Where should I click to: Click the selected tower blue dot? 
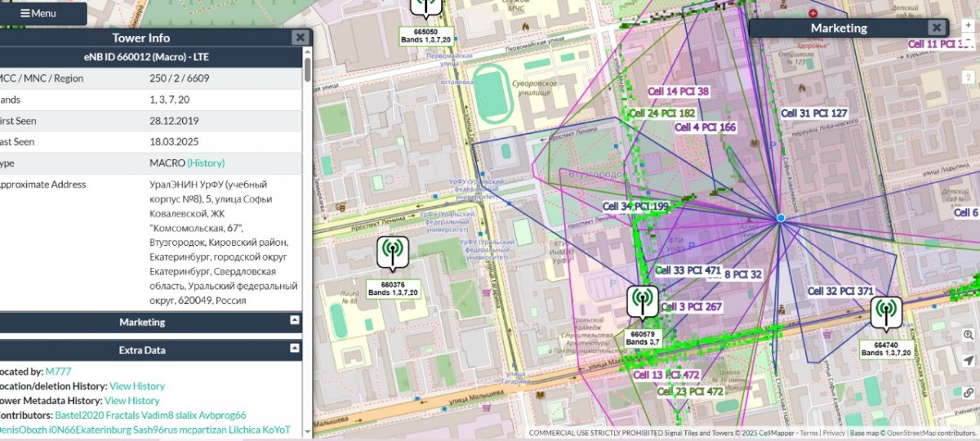[x=781, y=218]
